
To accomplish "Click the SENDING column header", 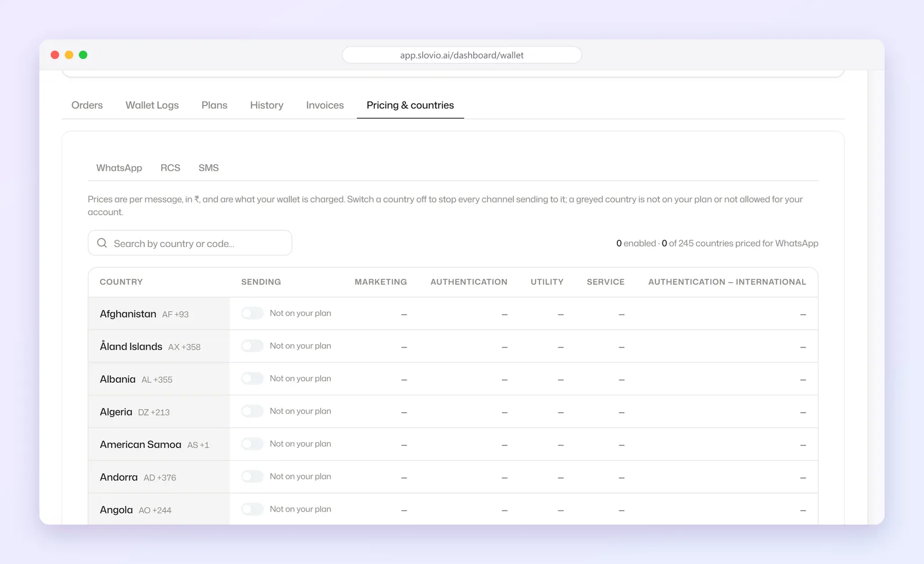I will 261,282.
